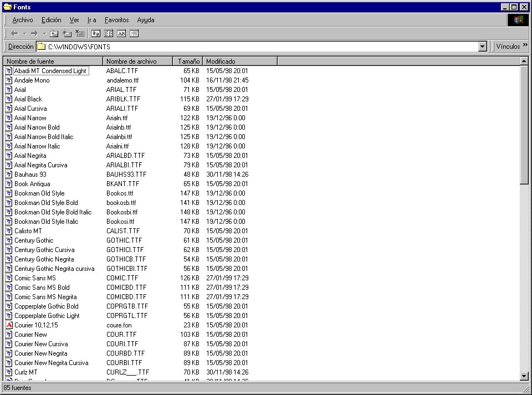Click the 85 fuentes status bar text
This screenshot has height=395, width=532.
pos(17,388)
